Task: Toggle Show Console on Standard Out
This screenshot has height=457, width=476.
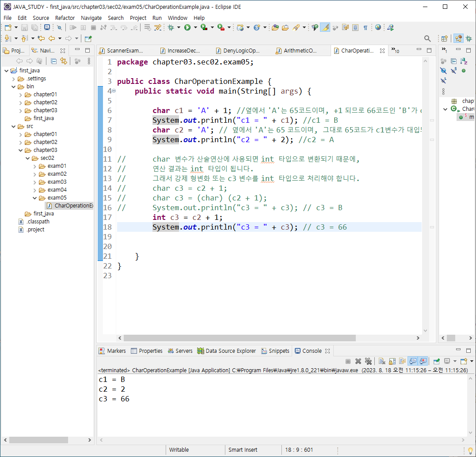Action: tap(413, 361)
